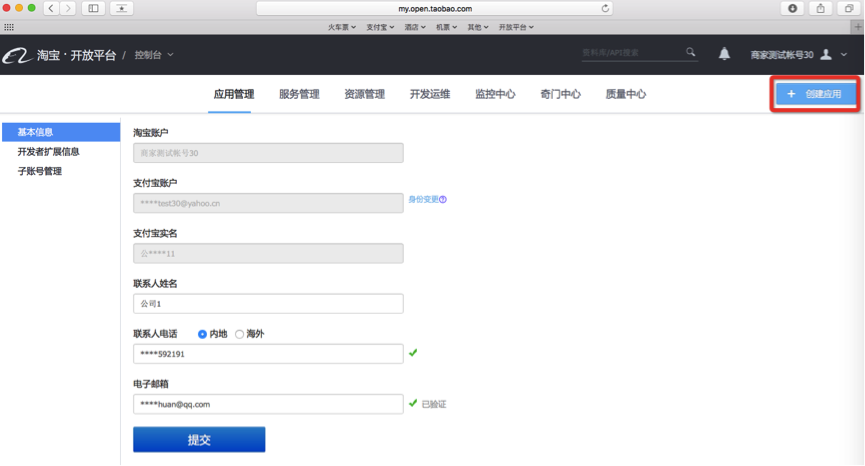Go forward with Safari forward arrow
Screen dimensions: 865x466
pos(68,8)
